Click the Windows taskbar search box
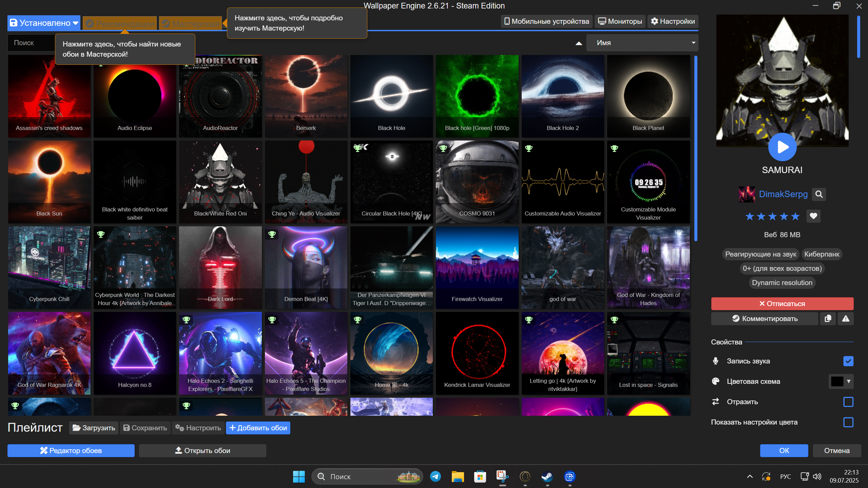 tap(367, 476)
